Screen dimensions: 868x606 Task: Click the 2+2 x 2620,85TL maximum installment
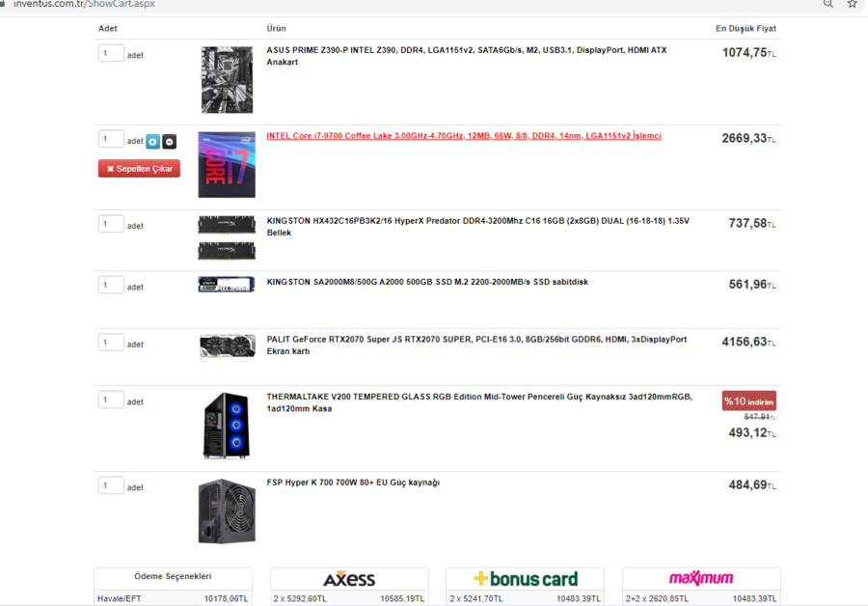657,599
